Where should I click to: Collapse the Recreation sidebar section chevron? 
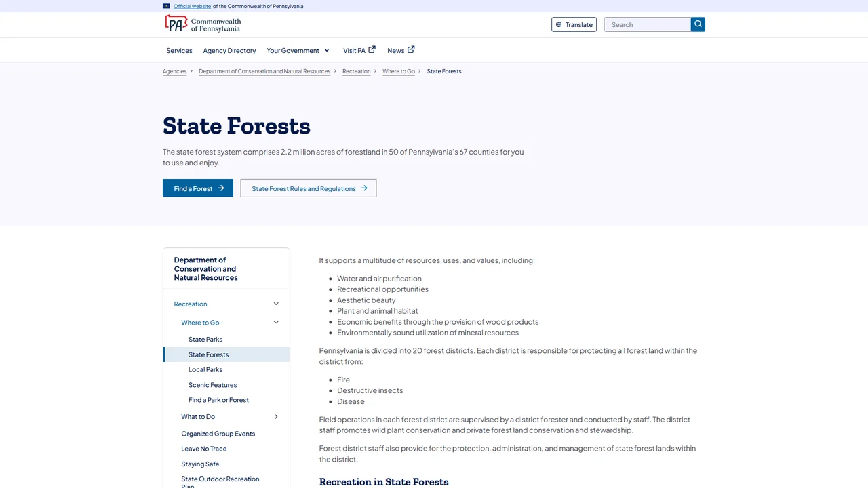[276, 304]
